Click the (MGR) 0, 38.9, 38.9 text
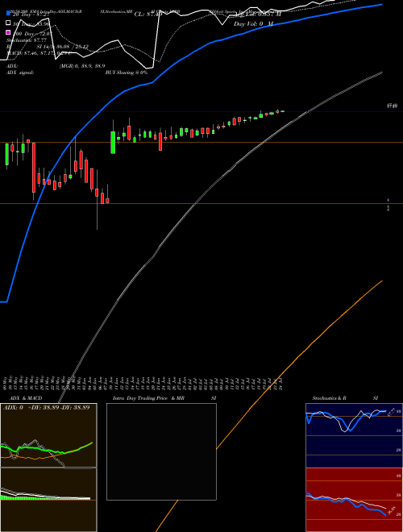The image size is (403, 532). click(x=82, y=66)
